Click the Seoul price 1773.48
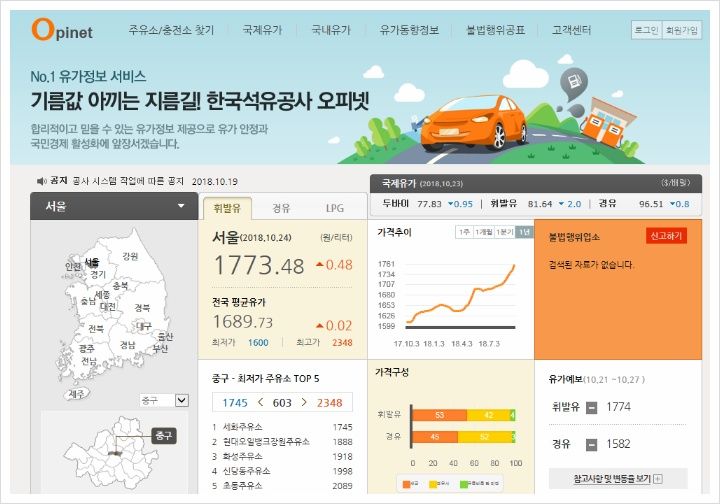Screen dimensions: 720x504 259,265
